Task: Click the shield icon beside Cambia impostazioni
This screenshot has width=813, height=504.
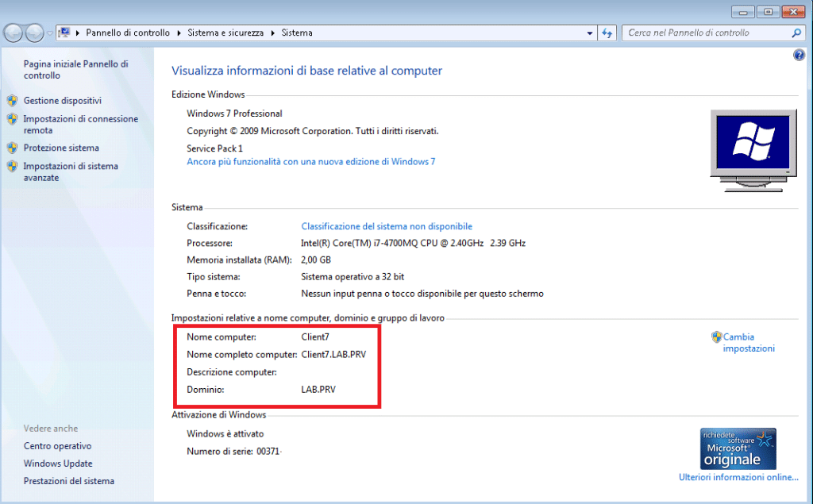Action: click(717, 337)
